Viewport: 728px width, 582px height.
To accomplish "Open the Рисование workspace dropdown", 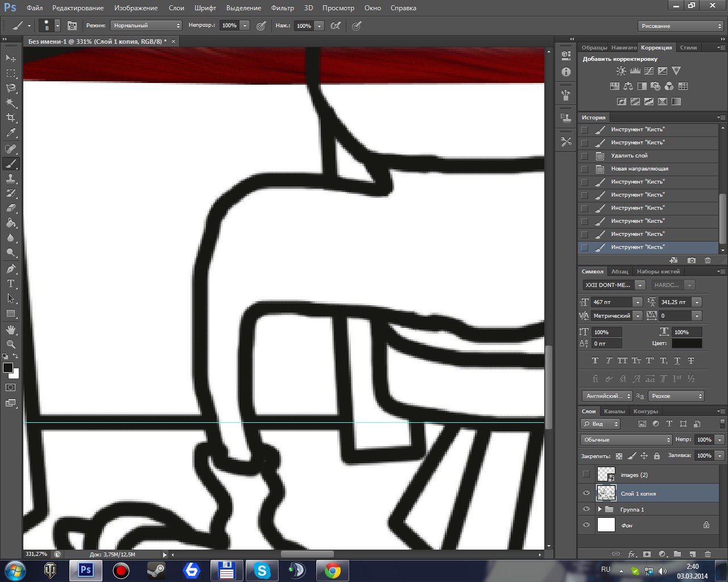I will pyautogui.click(x=680, y=26).
